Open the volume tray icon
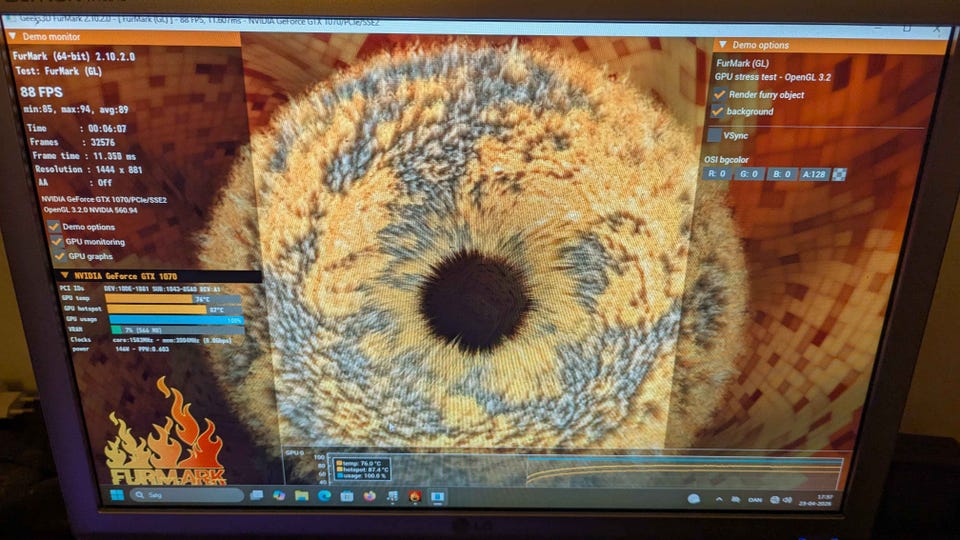Image resolution: width=960 pixels, height=540 pixels. pos(787,500)
